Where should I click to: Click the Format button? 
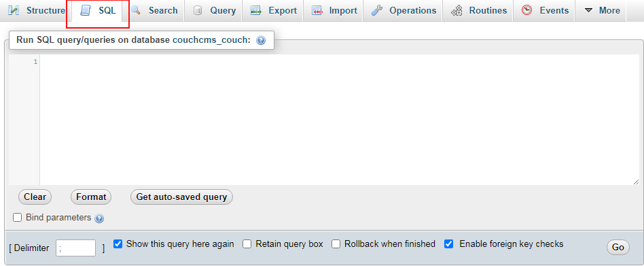click(x=91, y=197)
